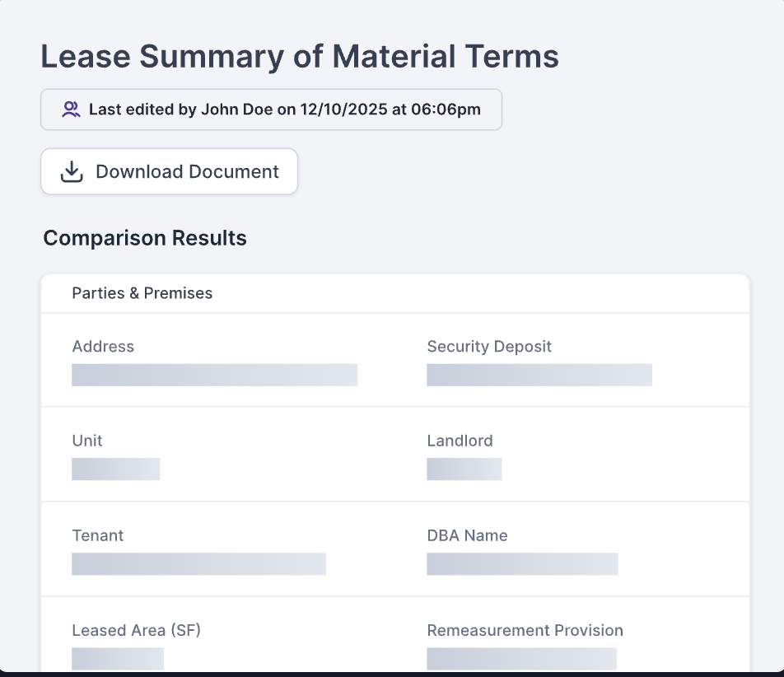Screen dimensions: 784x677
Task: Click the Address field label
Action: pyautogui.click(x=103, y=347)
